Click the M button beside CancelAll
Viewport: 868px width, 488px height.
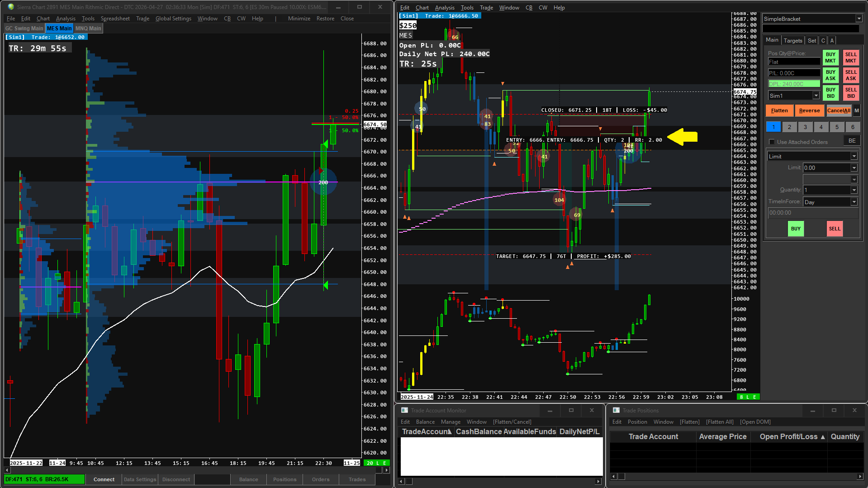pos(857,110)
